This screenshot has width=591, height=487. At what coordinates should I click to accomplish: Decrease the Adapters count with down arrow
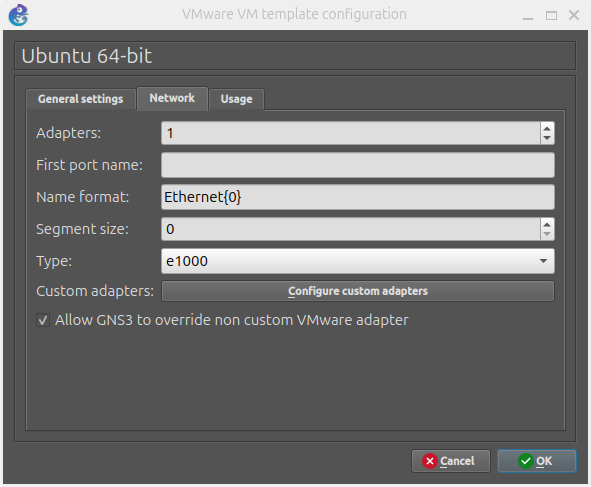pyautogui.click(x=547, y=138)
